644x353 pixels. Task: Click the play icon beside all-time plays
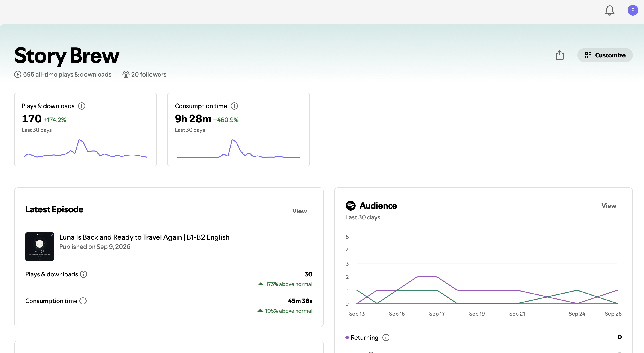[x=18, y=75]
